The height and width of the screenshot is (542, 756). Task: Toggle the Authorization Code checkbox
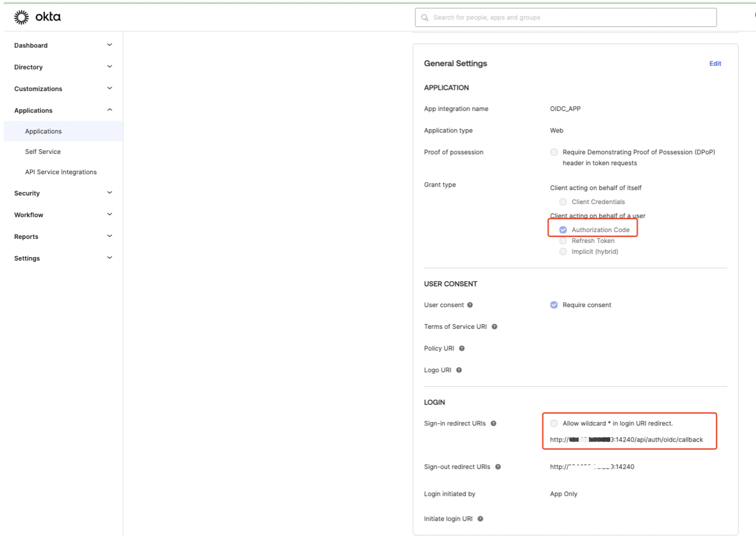(563, 230)
